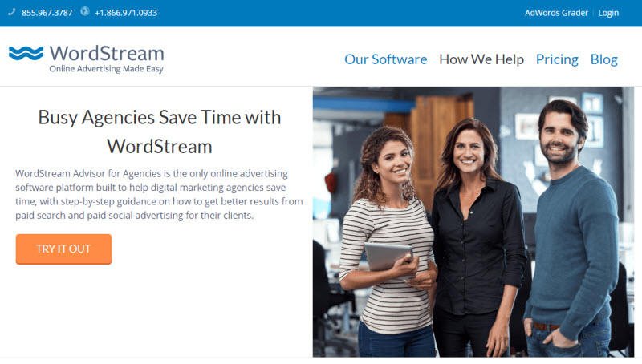642x364 pixels.
Task: Click the orange TRY IT OUT button
Action: point(63,249)
